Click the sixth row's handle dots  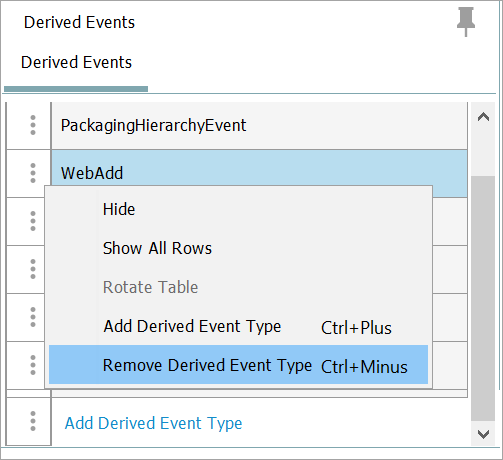pos(33,365)
